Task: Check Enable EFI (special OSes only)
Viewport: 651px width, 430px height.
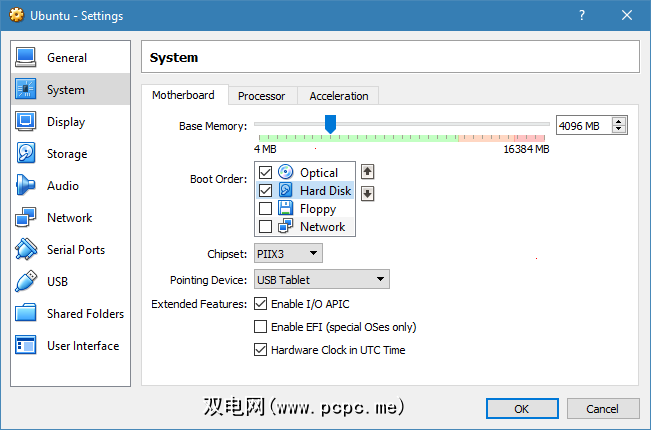Action: pos(260,327)
